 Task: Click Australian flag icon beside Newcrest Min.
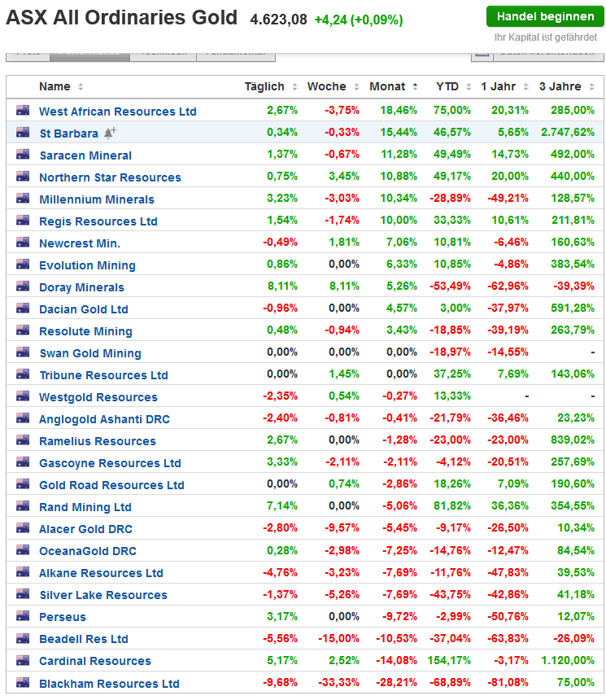(23, 243)
